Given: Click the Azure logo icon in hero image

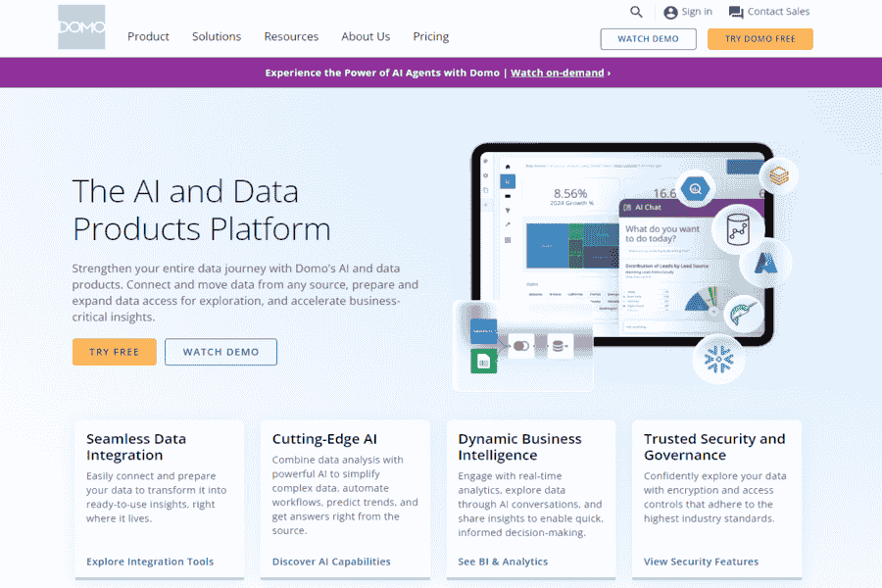Looking at the screenshot, I should pyautogui.click(x=765, y=263).
